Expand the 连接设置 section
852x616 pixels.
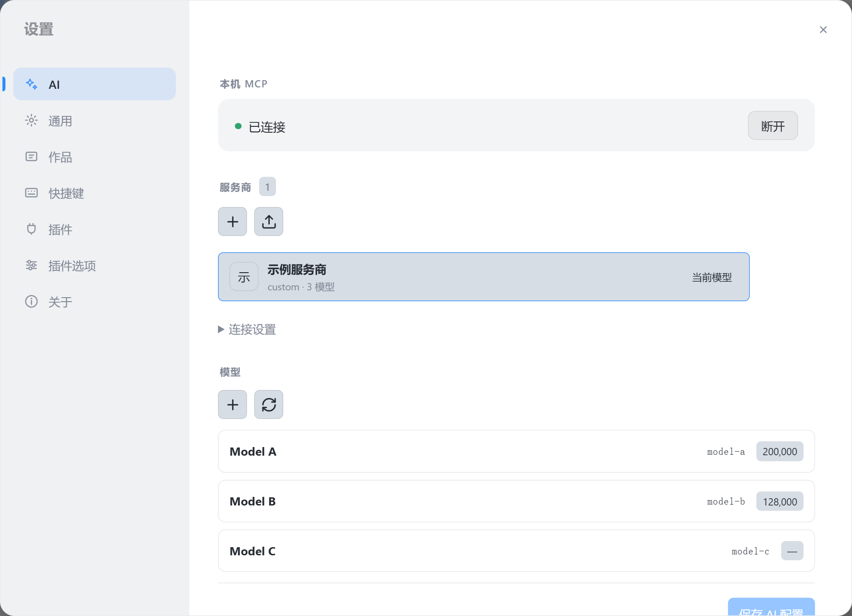247,329
